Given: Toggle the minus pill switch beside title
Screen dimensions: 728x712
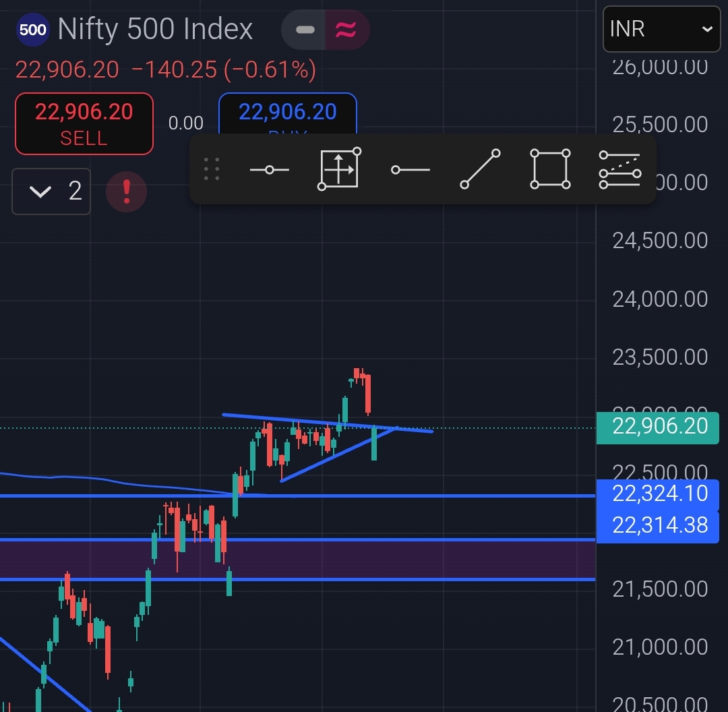Looking at the screenshot, I should [x=305, y=30].
